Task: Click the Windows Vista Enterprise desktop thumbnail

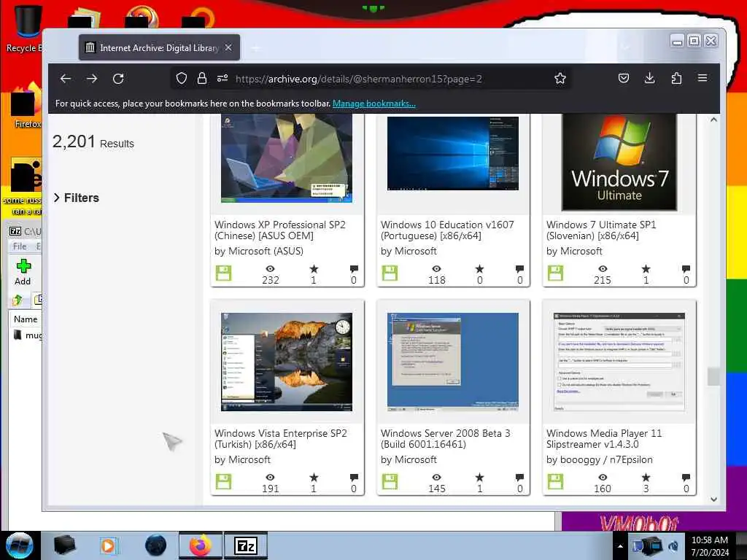Action: click(287, 362)
